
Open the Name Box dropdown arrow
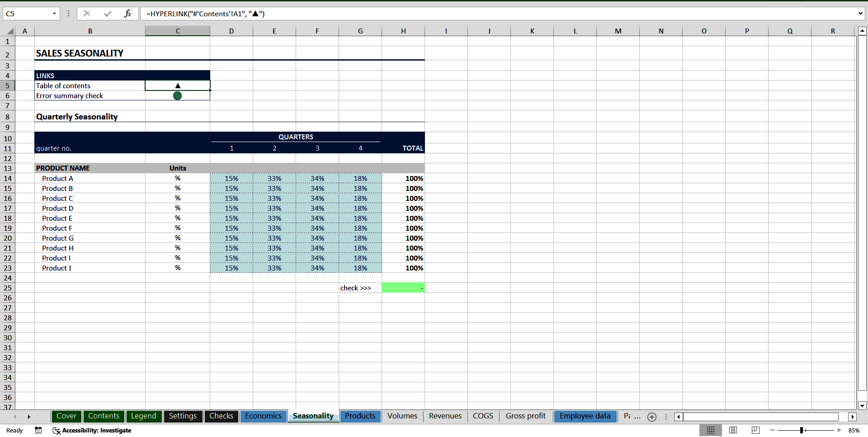pos(54,14)
